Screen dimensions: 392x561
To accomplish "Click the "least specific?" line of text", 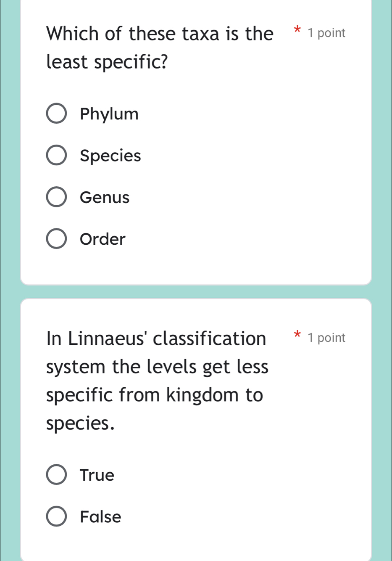I will (107, 62).
